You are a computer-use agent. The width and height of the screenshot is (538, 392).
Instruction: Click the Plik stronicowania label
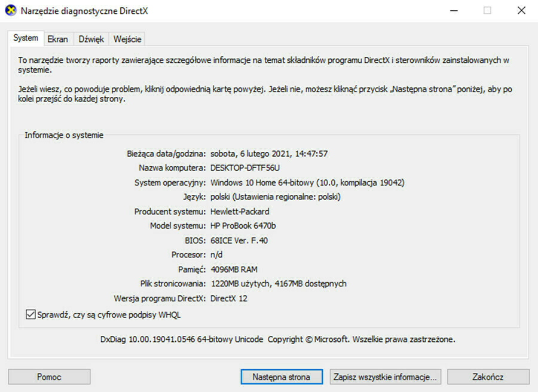click(x=173, y=284)
